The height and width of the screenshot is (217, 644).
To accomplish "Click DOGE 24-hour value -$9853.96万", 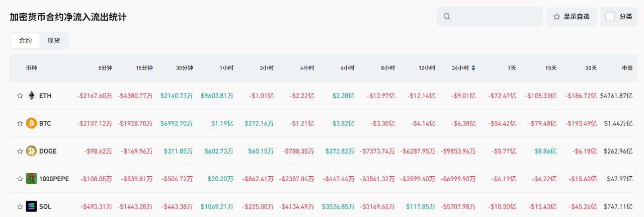I will pyautogui.click(x=458, y=151).
